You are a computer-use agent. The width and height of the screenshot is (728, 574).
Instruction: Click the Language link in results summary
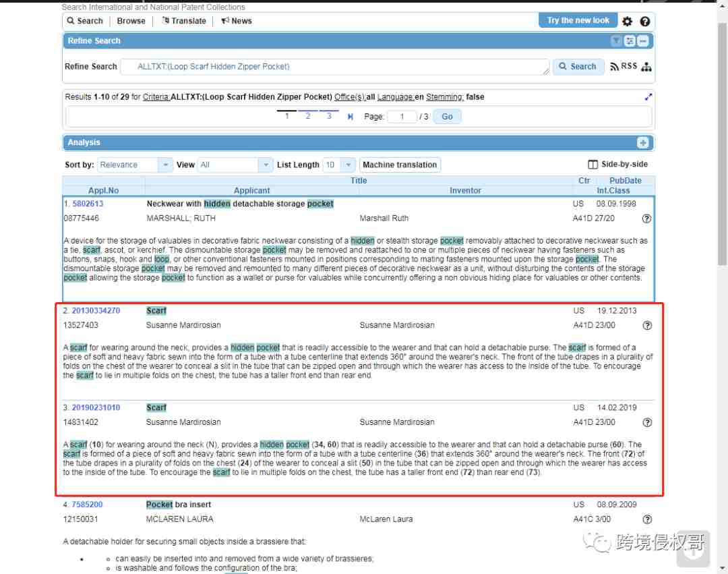tap(396, 97)
